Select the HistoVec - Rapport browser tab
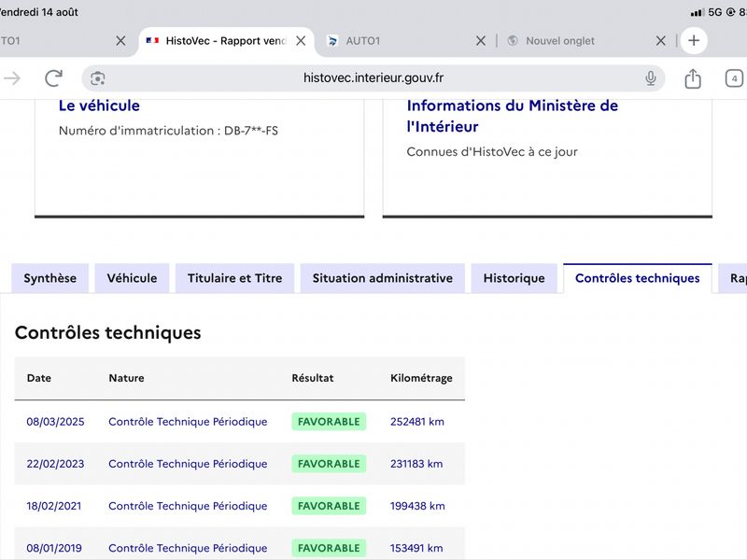Image resolution: width=747 pixels, height=560 pixels. 225,41
